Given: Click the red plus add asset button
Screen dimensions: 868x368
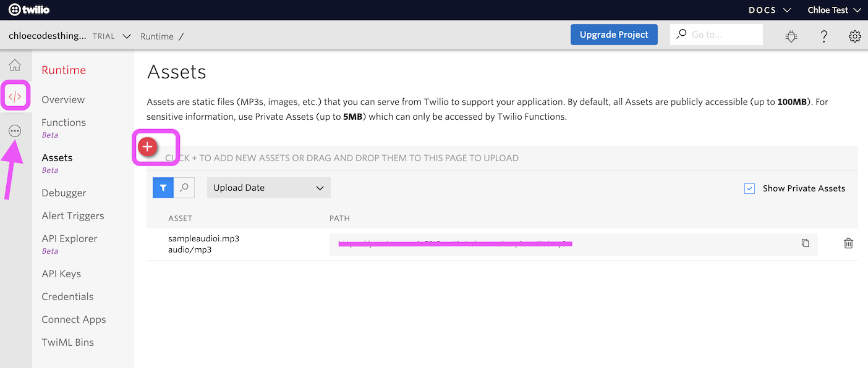Looking at the screenshot, I should pyautogui.click(x=148, y=147).
